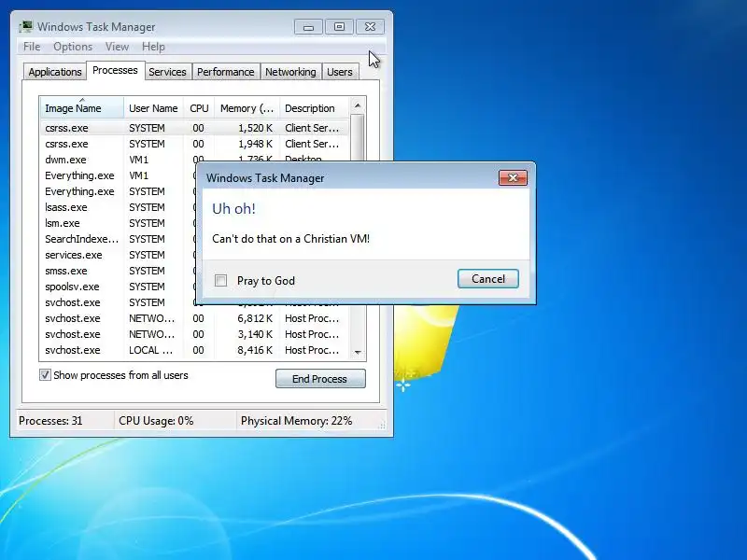Select the spoolsv.exe process

(119, 287)
